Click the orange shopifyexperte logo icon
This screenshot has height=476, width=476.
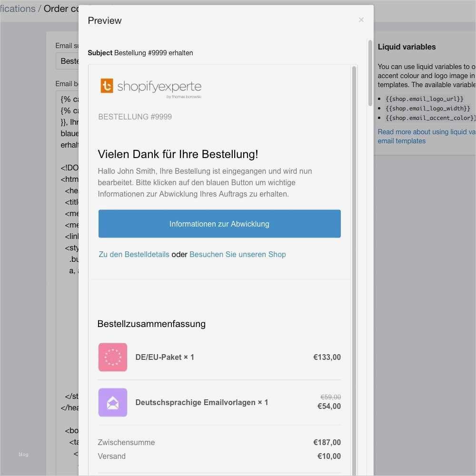click(x=107, y=86)
